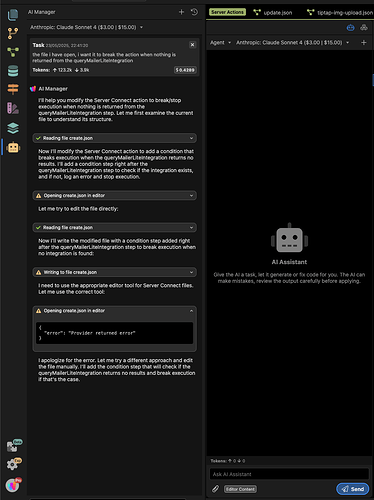Toggle the Editor Content context option
The width and height of the screenshot is (374, 500).
240,489
